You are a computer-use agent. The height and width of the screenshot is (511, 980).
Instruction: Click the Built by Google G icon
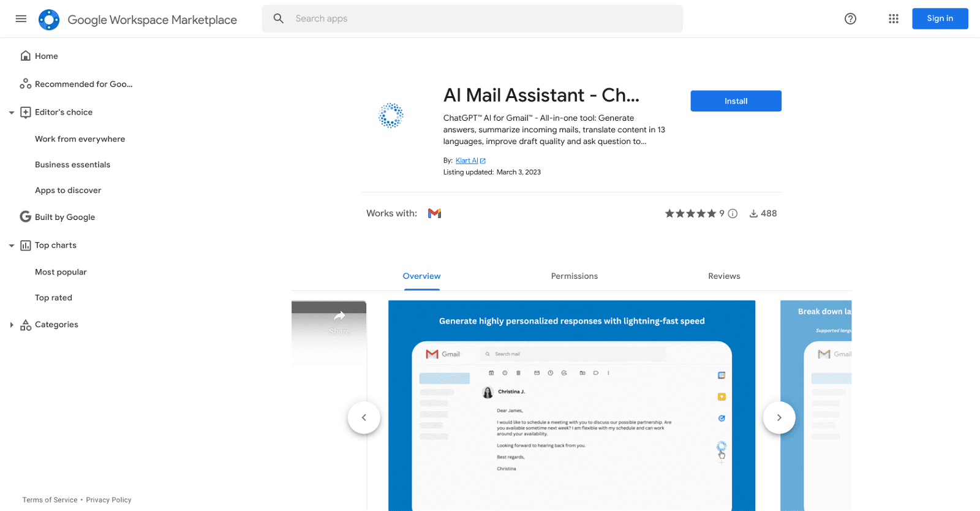click(x=26, y=217)
